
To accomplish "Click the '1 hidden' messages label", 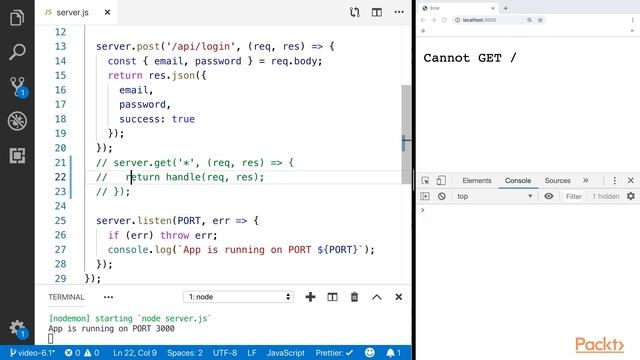I will (606, 196).
